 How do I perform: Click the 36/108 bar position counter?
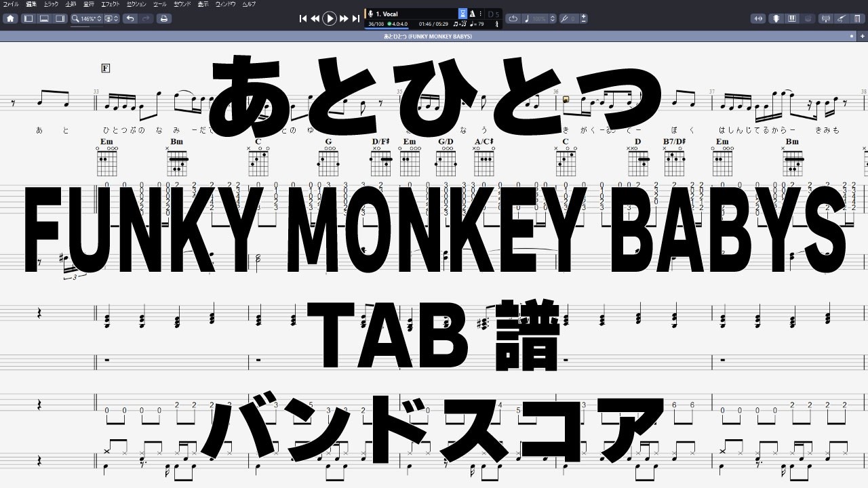pos(375,24)
